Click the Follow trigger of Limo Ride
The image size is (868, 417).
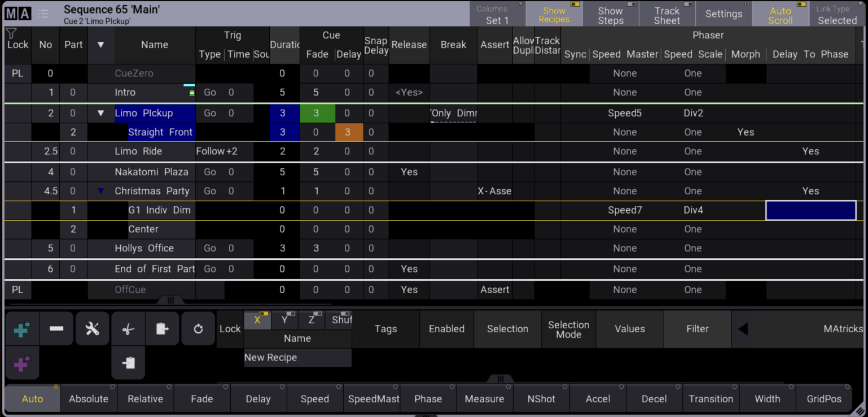[x=211, y=151]
